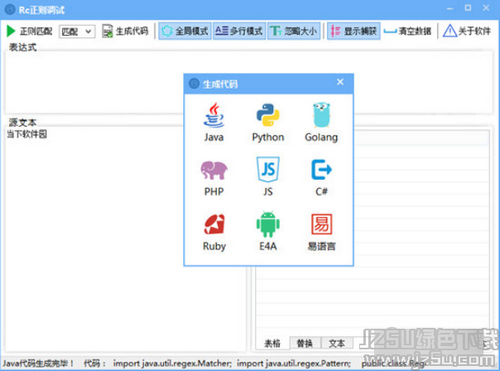Minimize the Rc正则调试 window
The image size is (500, 371).
[x=450, y=8]
